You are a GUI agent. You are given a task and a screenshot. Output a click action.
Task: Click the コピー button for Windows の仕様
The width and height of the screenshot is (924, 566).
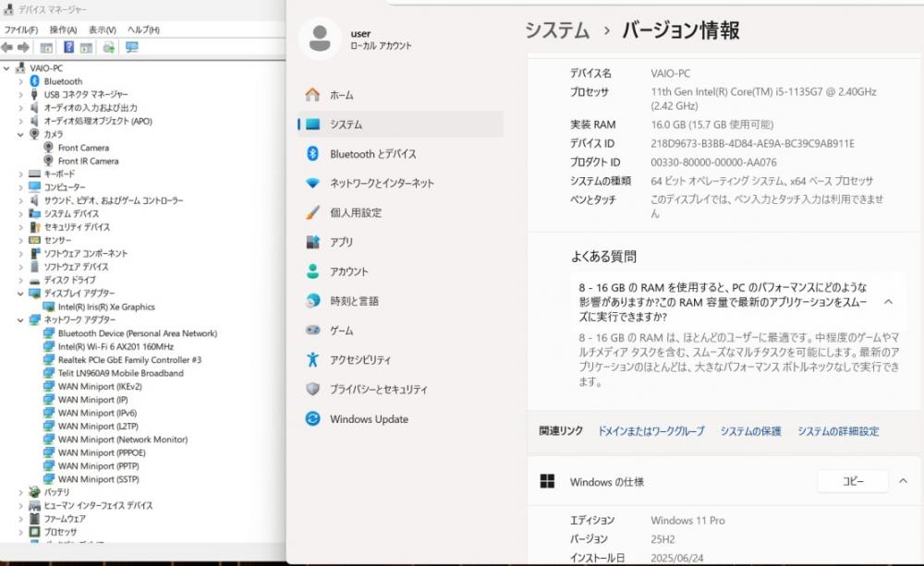point(853,481)
